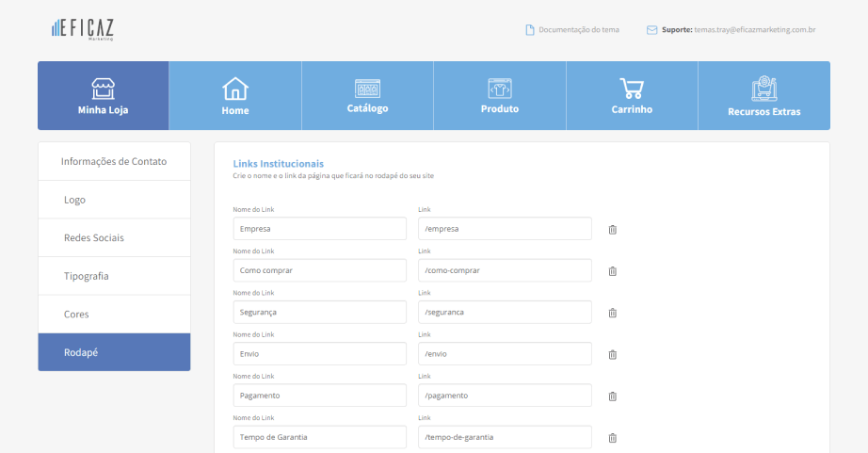This screenshot has height=453, width=868.
Task: Edit the /pagamento link field
Action: 505,396
